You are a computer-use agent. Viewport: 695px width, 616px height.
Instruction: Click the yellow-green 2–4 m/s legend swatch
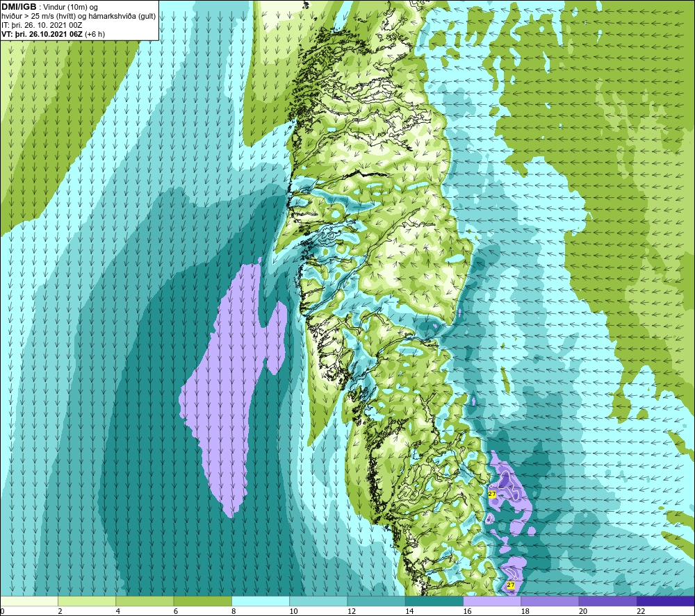[x=87, y=601]
